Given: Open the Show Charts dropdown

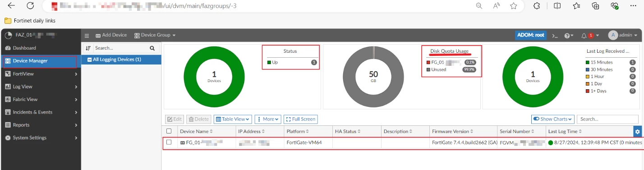Looking at the screenshot, I should point(552,119).
